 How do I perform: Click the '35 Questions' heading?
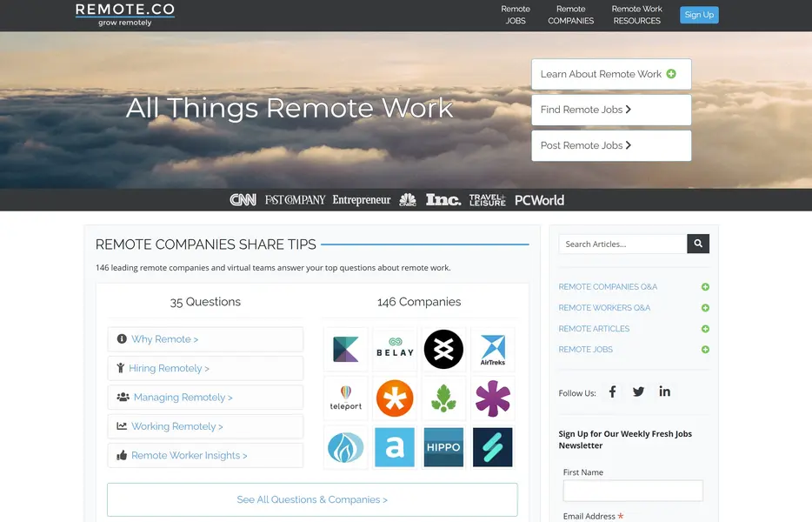pos(205,302)
